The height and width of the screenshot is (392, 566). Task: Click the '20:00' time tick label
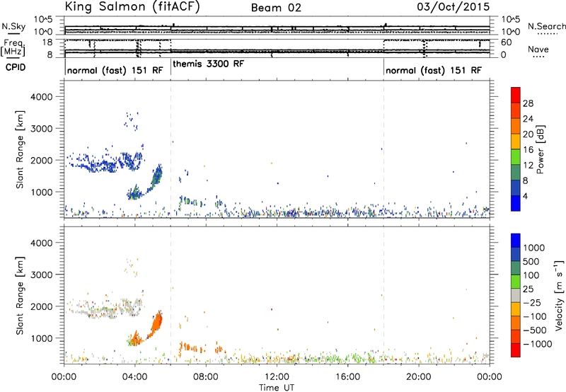pos(419,377)
